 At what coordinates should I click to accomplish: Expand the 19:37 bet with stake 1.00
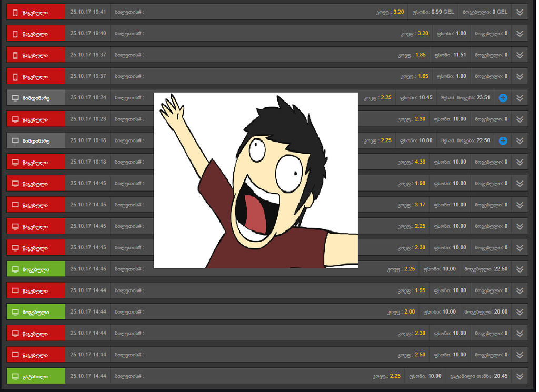click(520, 76)
